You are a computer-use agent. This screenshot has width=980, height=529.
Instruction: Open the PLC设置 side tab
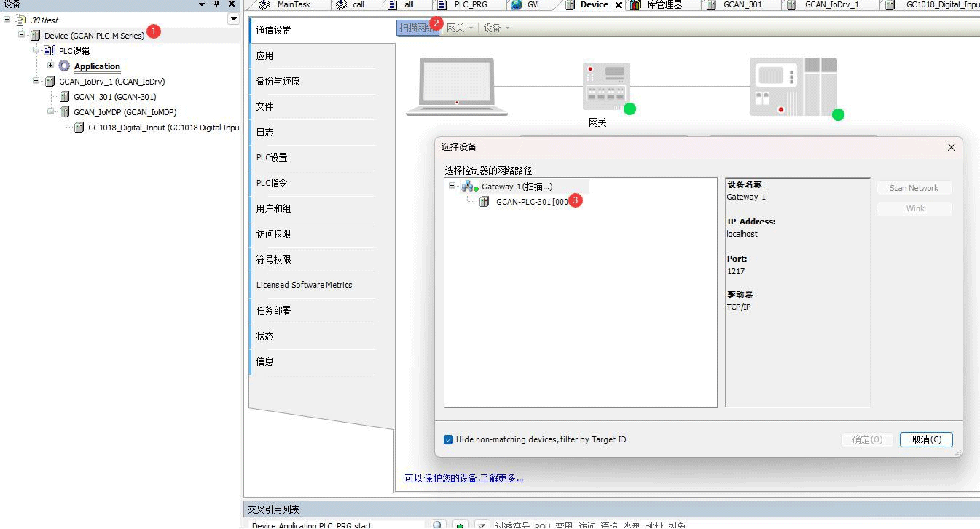click(x=272, y=157)
